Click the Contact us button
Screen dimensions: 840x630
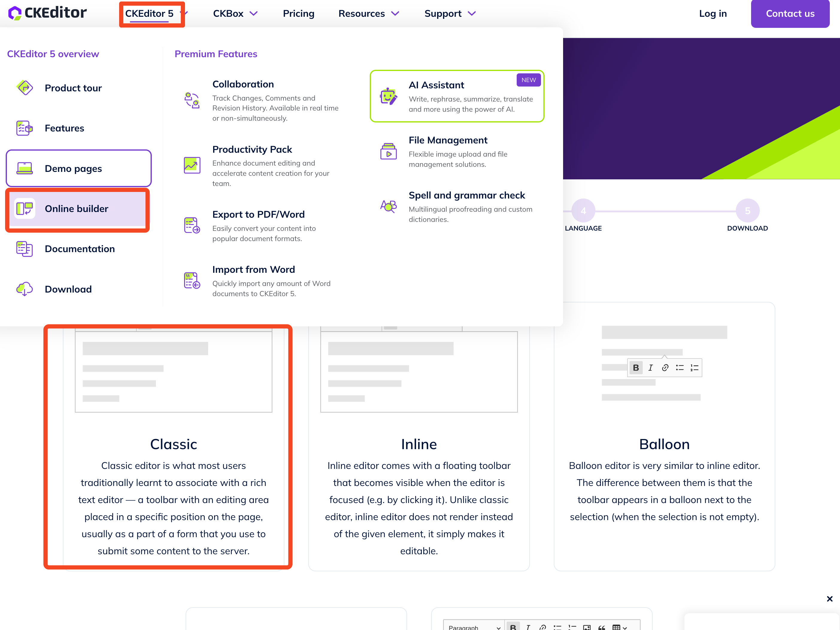[790, 14]
